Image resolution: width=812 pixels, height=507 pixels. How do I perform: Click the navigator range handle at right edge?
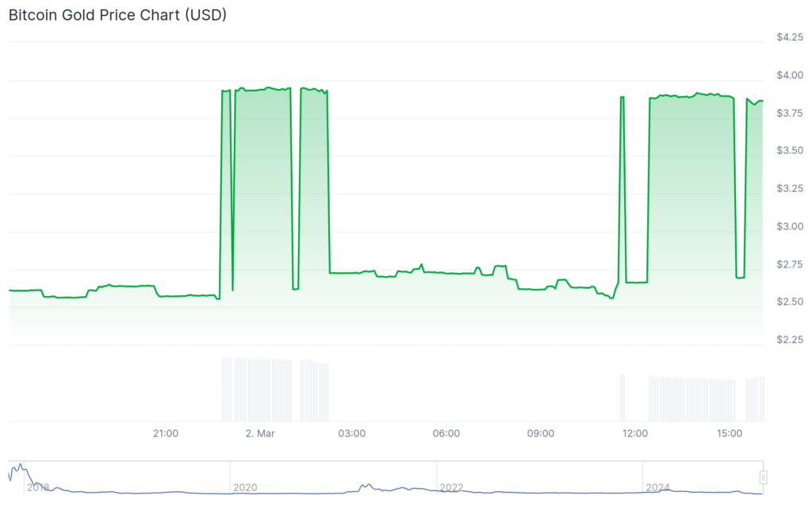(763, 477)
